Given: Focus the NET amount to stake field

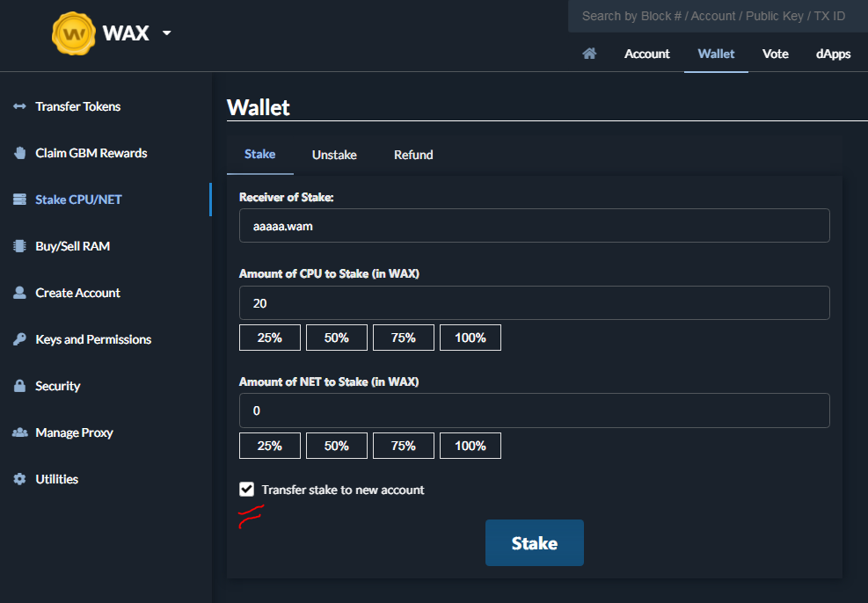Looking at the screenshot, I should click(x=534, y=410).
